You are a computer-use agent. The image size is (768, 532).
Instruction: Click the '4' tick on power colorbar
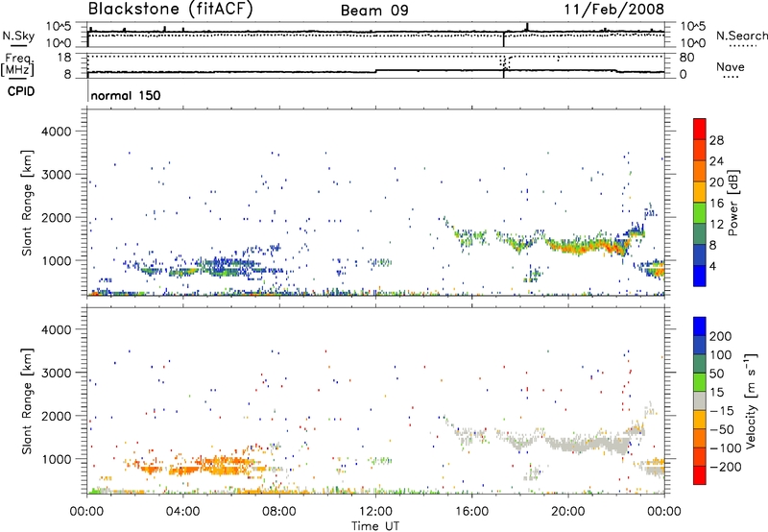(712, 266)
